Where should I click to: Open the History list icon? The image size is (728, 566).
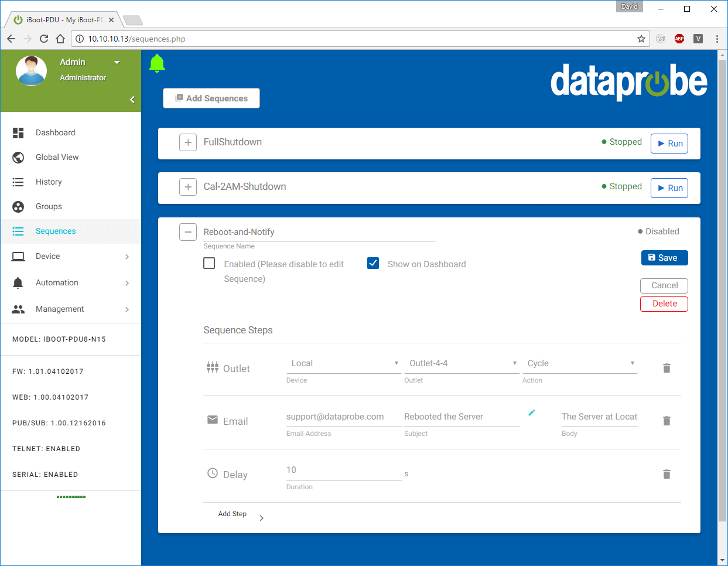click(x=18, y=182)
